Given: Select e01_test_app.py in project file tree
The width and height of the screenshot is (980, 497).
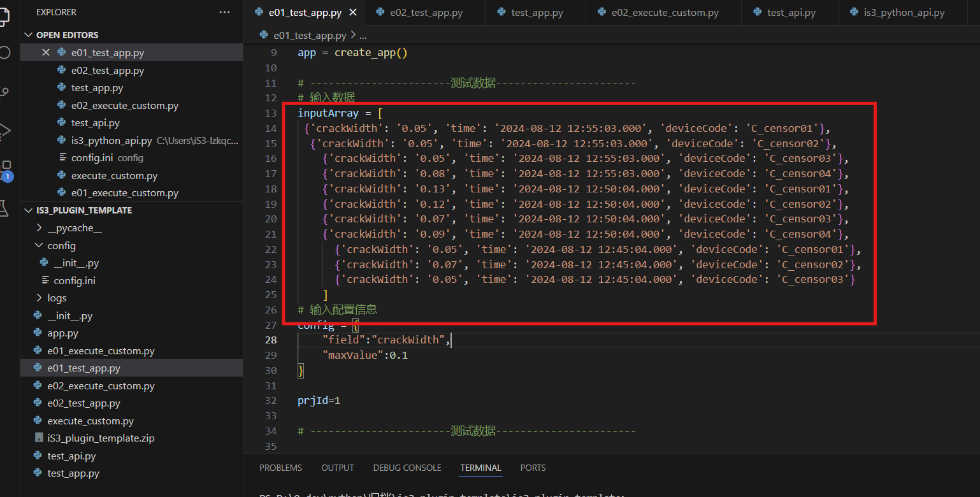Looking at the screenshot, I should 131,368.
